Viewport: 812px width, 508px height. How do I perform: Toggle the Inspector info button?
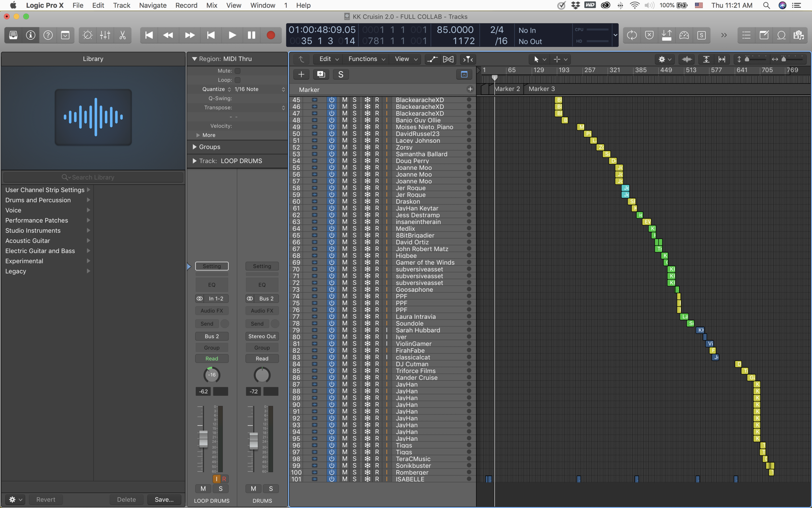31,35
